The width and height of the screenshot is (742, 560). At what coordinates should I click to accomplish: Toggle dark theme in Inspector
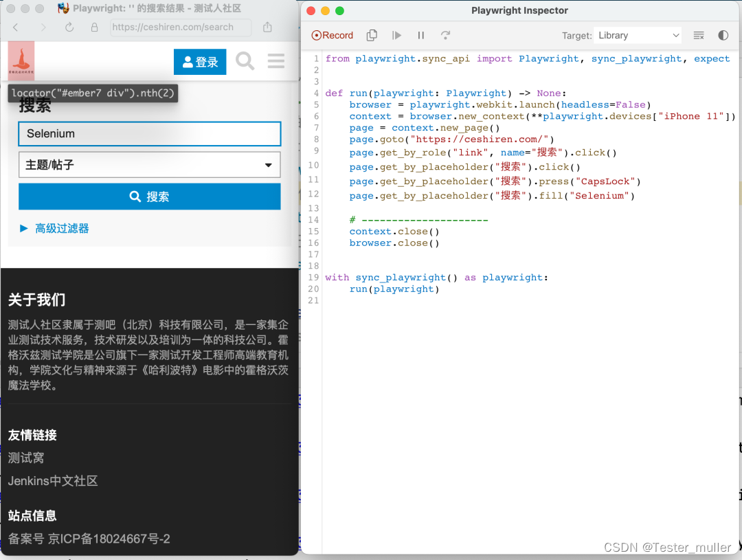coord(723,36)
